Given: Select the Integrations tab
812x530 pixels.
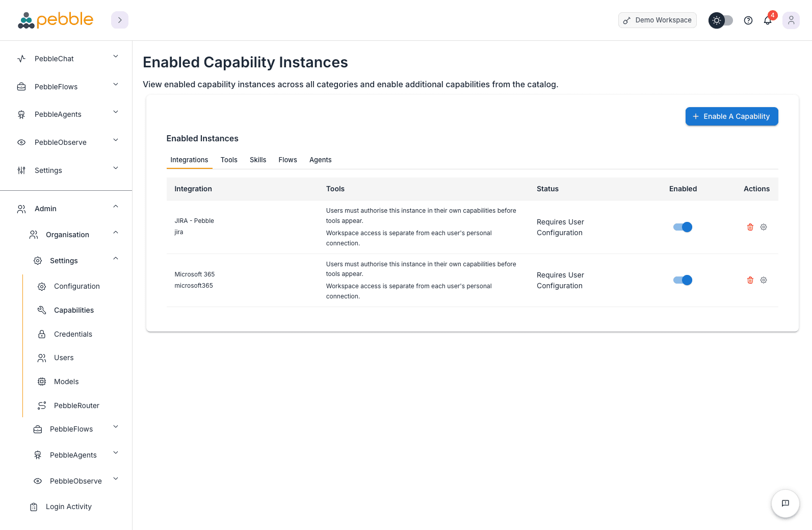Looking at the screenshot, I should coord(189,160).
